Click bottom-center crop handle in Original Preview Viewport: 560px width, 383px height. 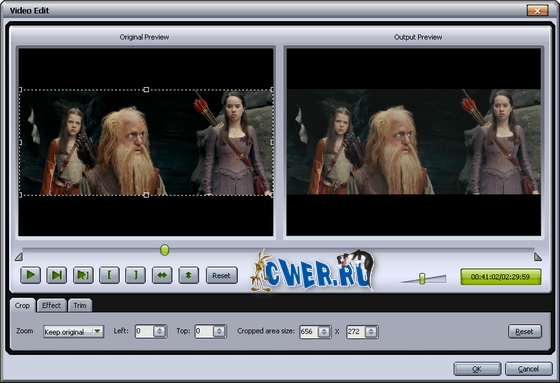pos(146,195)
